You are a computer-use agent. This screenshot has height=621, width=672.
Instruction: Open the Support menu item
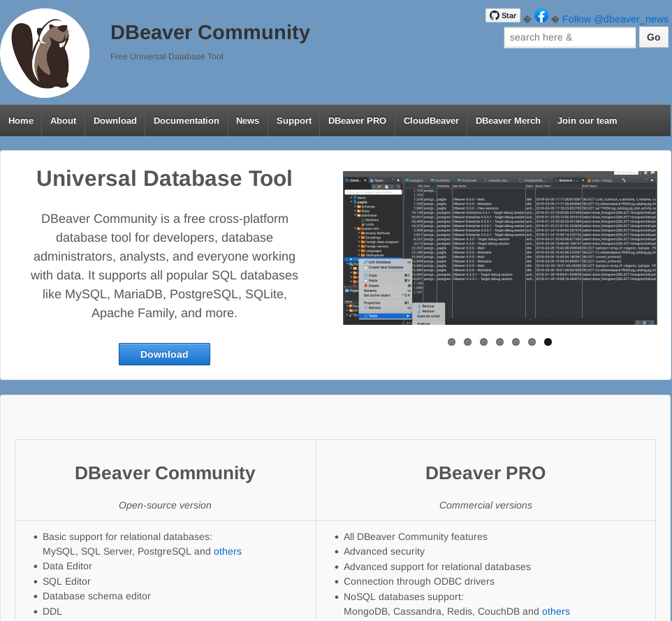coord(294,121)
